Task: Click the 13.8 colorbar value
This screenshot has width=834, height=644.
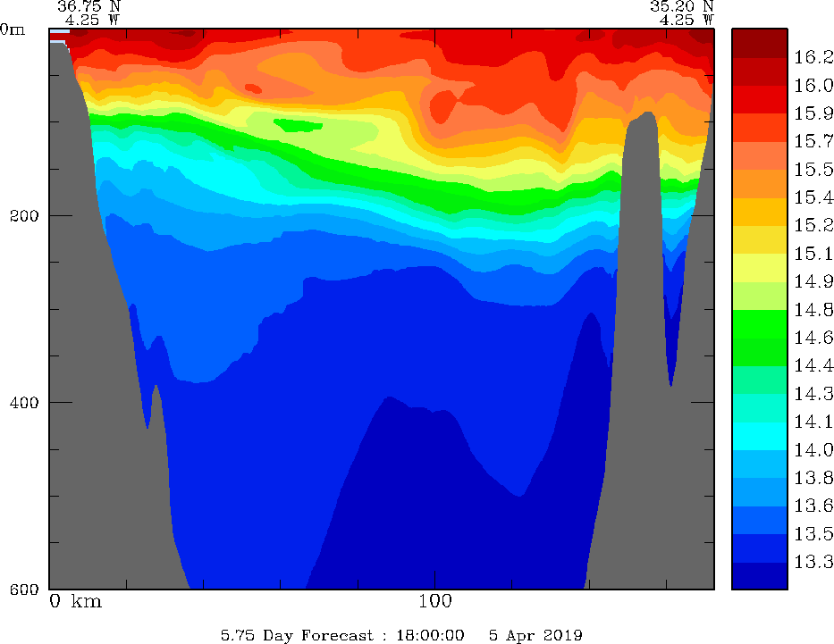Action: pyautogui.click(x=813, y=478)
